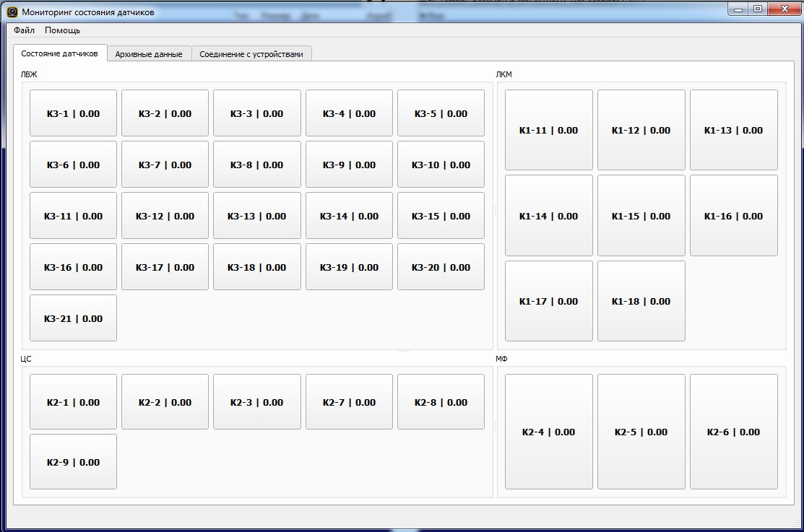This screenshot has height=532, width=804.
Task: Open Соединение с устройствами tab
Action: (x=251, y=54)
